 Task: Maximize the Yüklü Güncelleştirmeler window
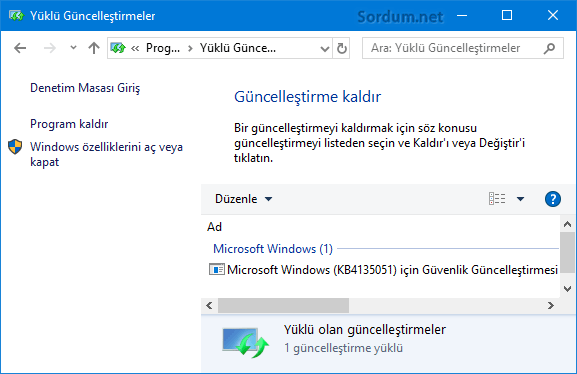point(507,15)
